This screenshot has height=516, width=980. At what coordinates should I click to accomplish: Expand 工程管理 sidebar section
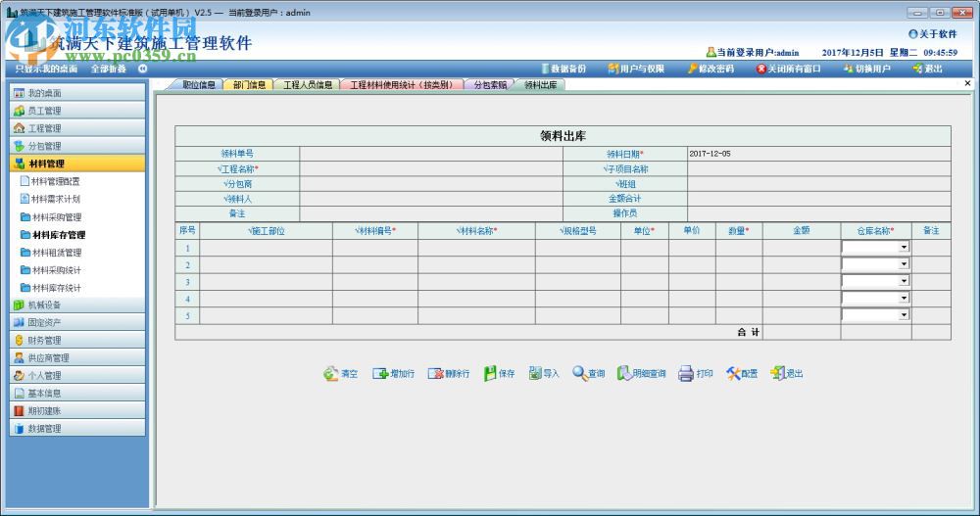pyautogui.click(x=77, y=128)
